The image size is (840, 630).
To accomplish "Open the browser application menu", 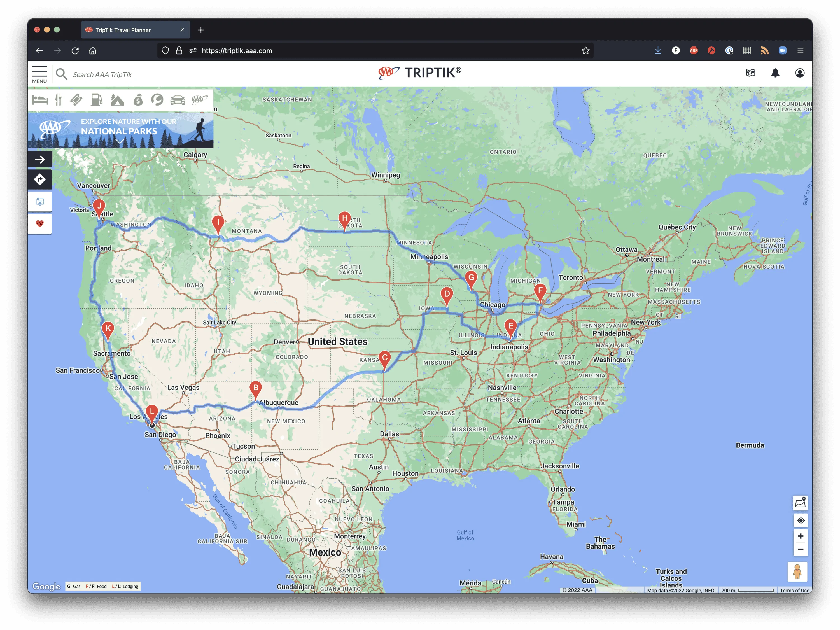I will pos(801,50).
